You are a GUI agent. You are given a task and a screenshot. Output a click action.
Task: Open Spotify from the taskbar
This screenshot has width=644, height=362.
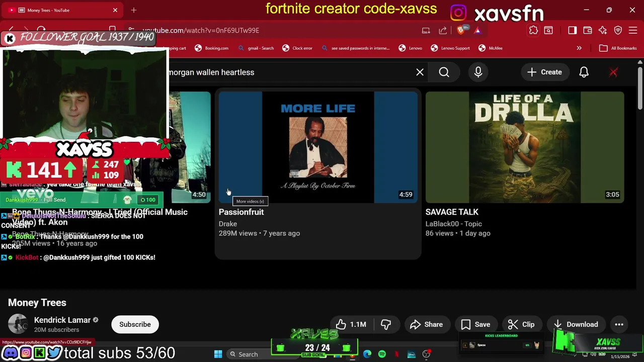(x=382, y=354)
